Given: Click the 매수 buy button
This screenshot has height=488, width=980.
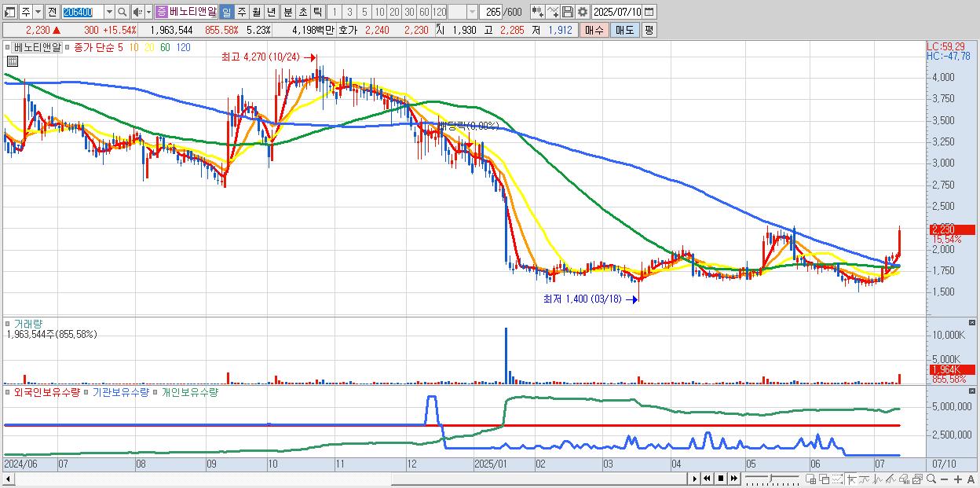Looking at the screenshot, I should (594, 30).
